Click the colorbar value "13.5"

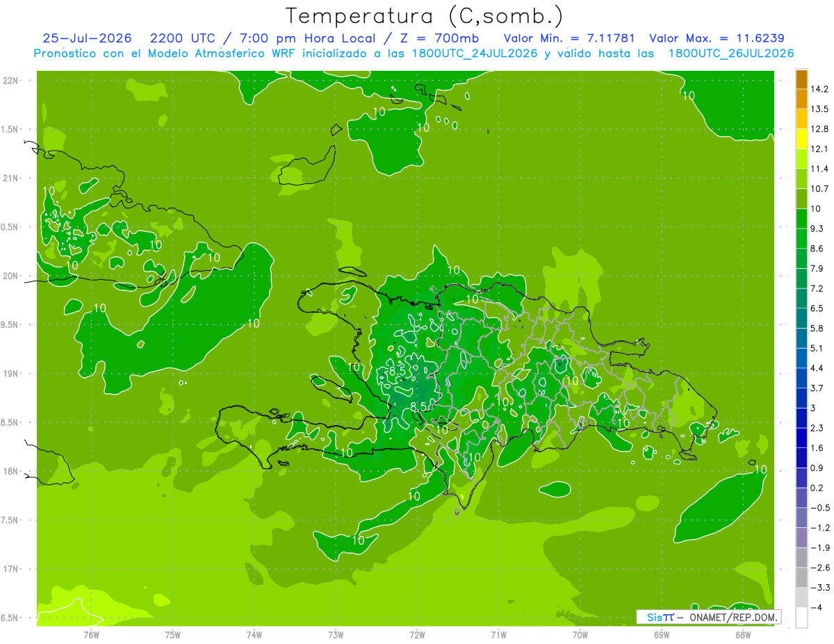click(819, 109)
